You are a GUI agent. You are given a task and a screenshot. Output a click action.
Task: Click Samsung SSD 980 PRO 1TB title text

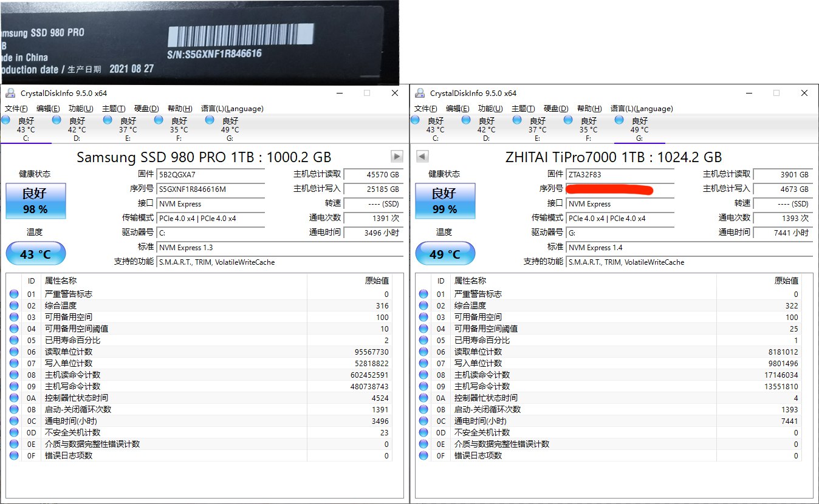pyautogui.click(x=204, y=157)
